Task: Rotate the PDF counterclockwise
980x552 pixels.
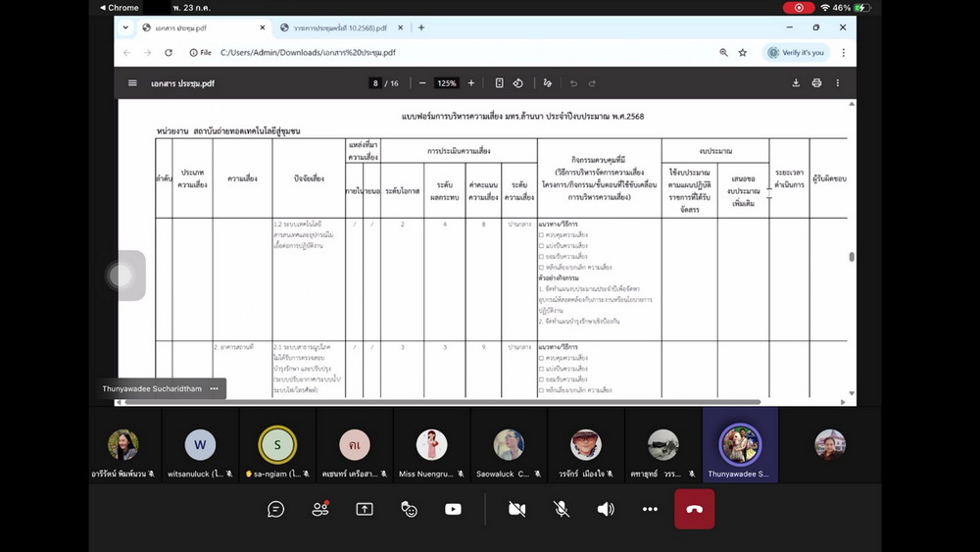Action: coord(518,83)
